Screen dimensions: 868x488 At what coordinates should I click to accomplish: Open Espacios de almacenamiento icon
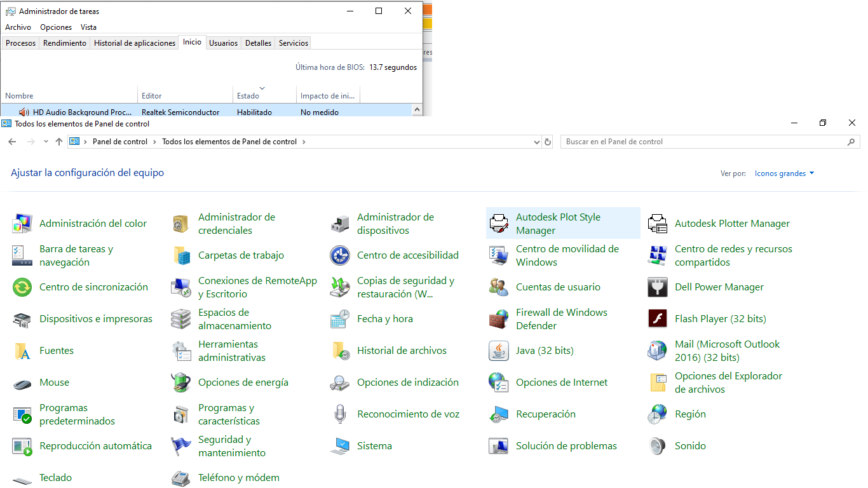point(181,319)
